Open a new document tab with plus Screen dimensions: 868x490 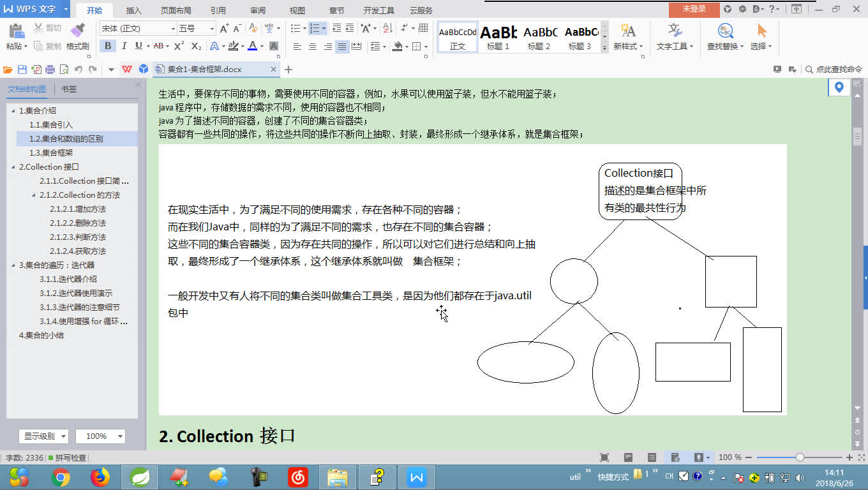coord(288,70)
